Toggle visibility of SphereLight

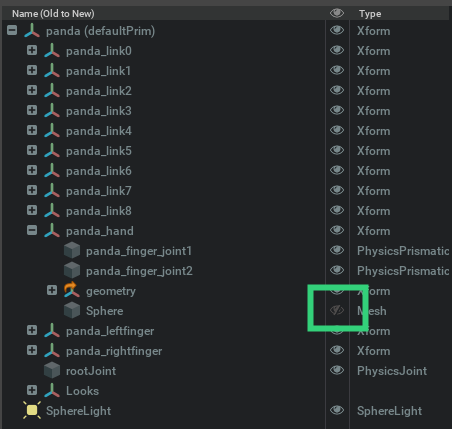337,410
